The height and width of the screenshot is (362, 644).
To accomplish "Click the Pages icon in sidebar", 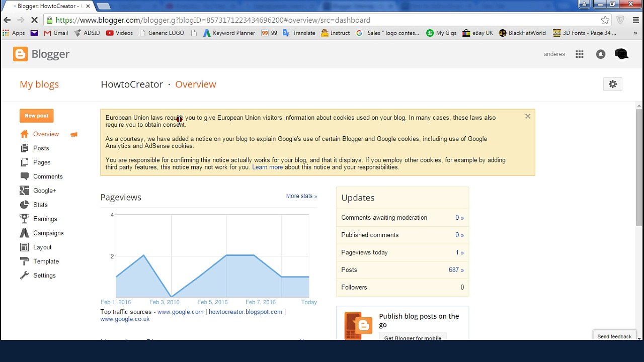I will [24, 162].
